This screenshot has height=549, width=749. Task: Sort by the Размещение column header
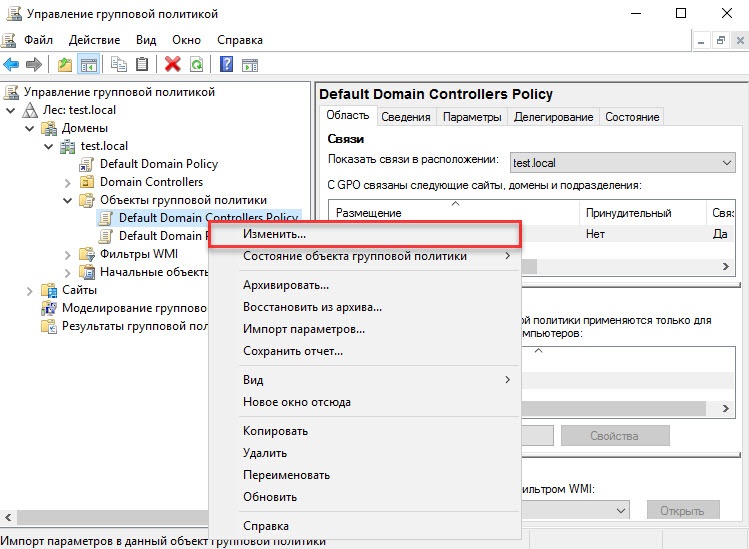(454, 213)
